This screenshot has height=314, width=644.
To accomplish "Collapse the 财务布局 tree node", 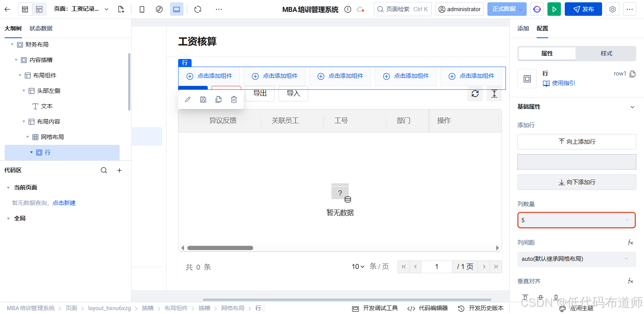I will pyautogui.click(x=12, y=45).
